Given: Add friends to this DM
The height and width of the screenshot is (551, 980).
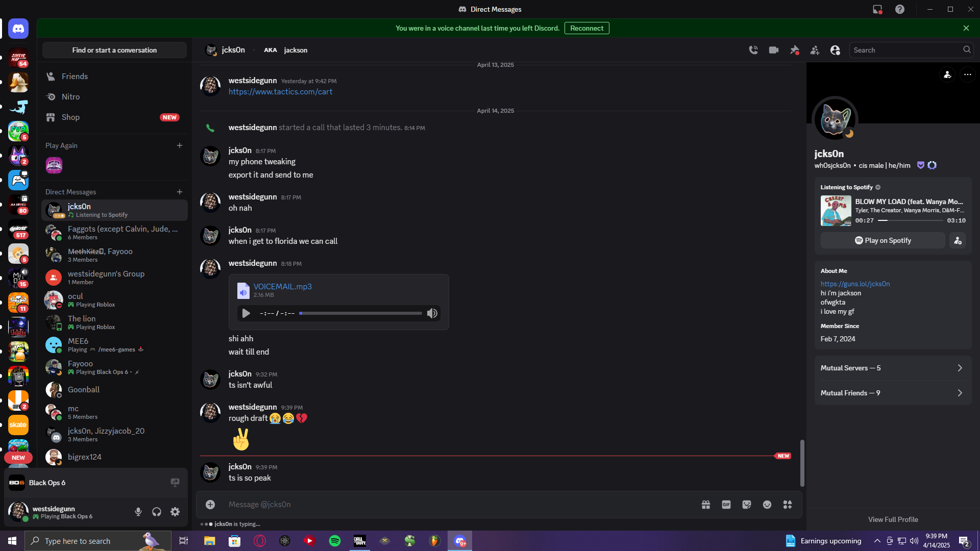Looking at the screenshot, I should pyautogui.click(x=815, y=50).
